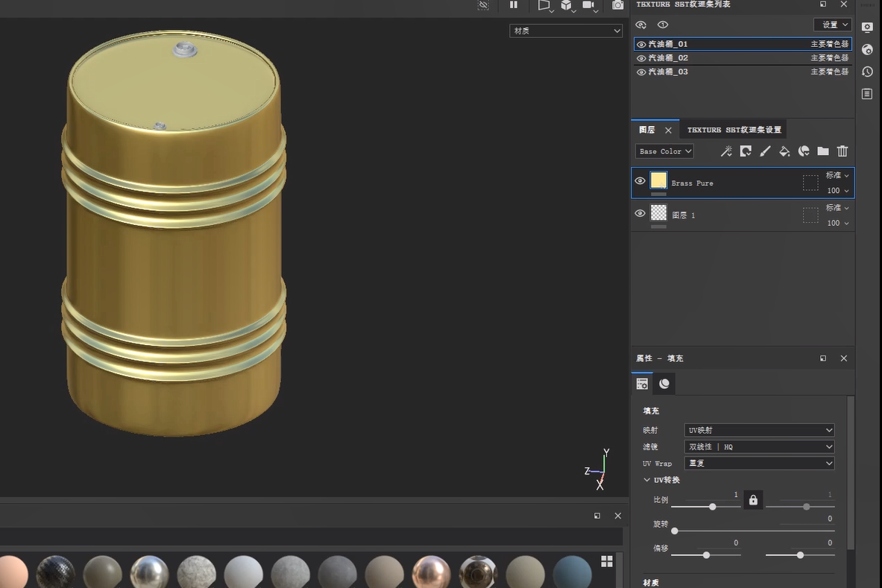Viewport: 882px width, 588px height.
Task: Click the magic wand add-effect icon
Action: pos(726,151)
